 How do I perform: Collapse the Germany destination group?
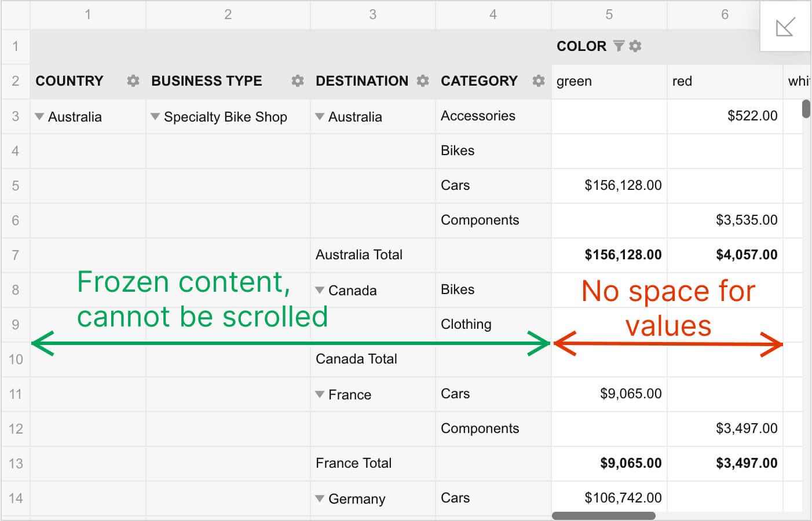(x=320, y=498)
